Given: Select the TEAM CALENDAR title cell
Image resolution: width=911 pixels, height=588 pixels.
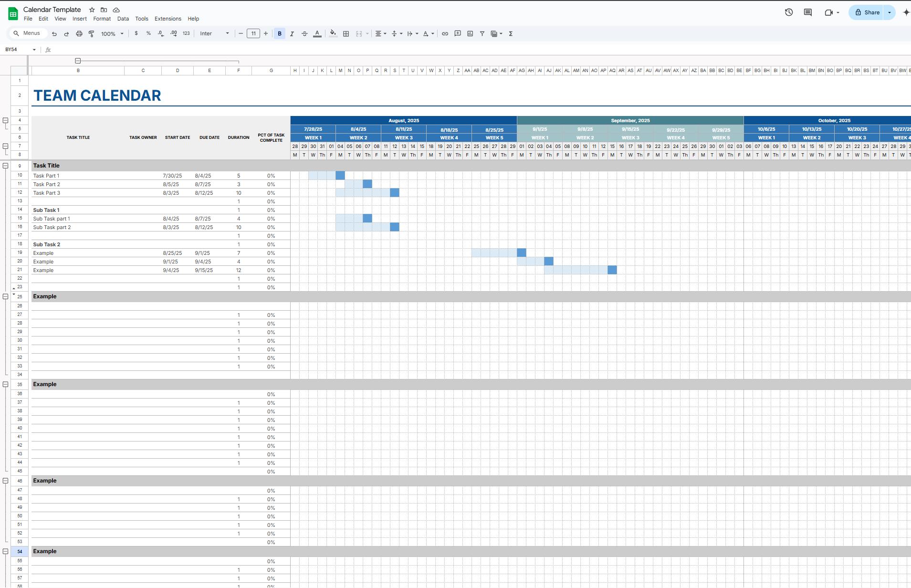Looking at the screenshot, I should pos(97,95).
